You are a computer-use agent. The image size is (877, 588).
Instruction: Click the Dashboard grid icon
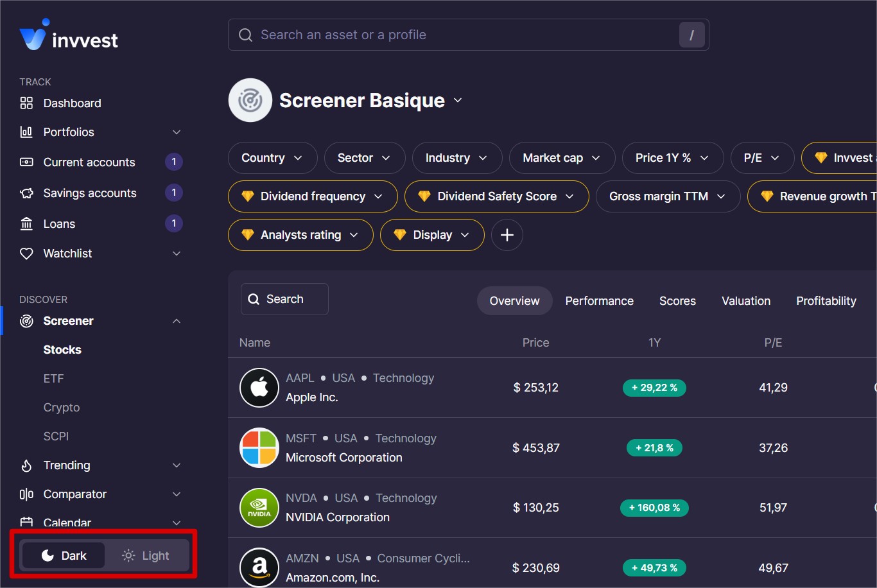pyautogui.click(x=26, y=103)
